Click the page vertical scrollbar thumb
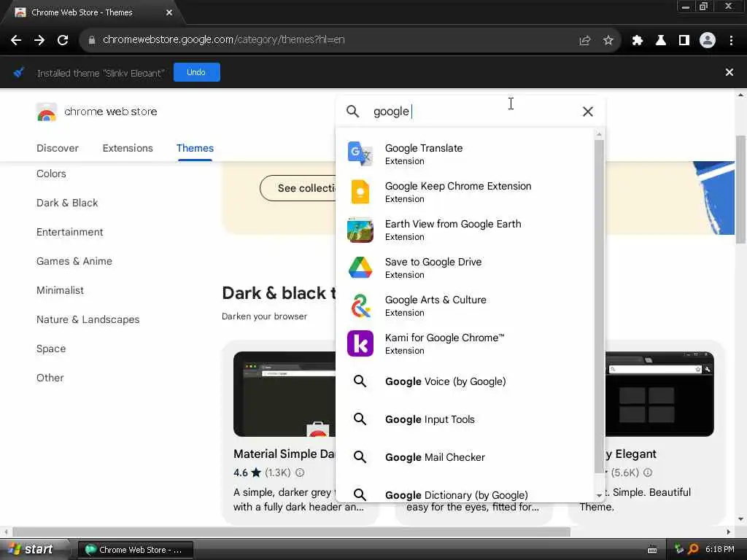This screenshot has width=747, height=560. click(740, 190)
